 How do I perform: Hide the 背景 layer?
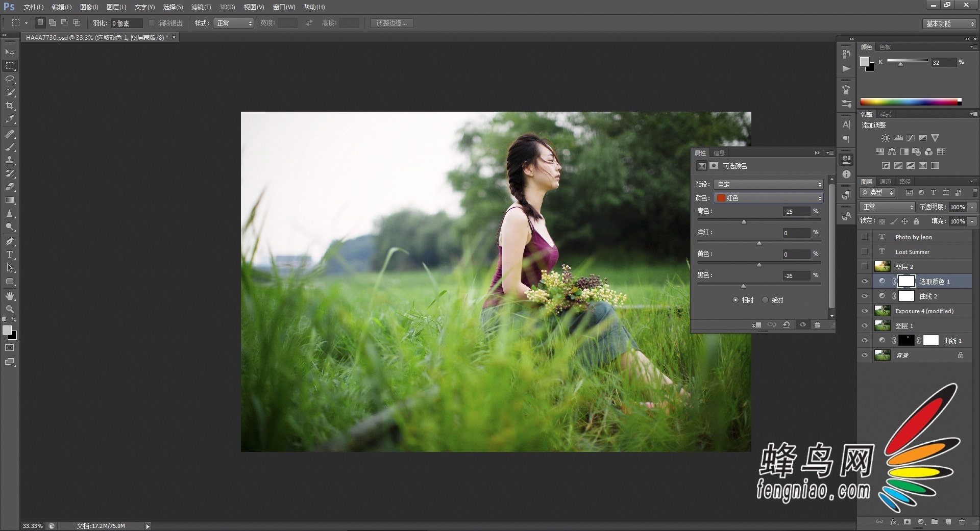(x=865, y=356)
